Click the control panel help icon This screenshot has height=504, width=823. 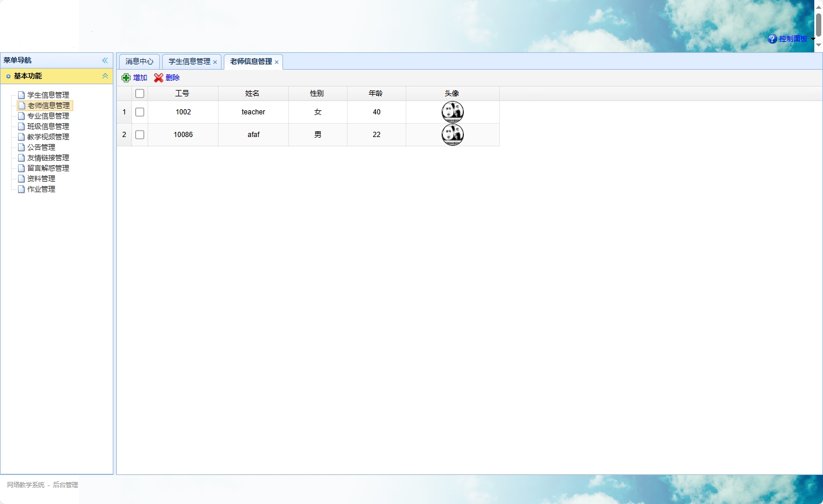click(x=772, y=39)
